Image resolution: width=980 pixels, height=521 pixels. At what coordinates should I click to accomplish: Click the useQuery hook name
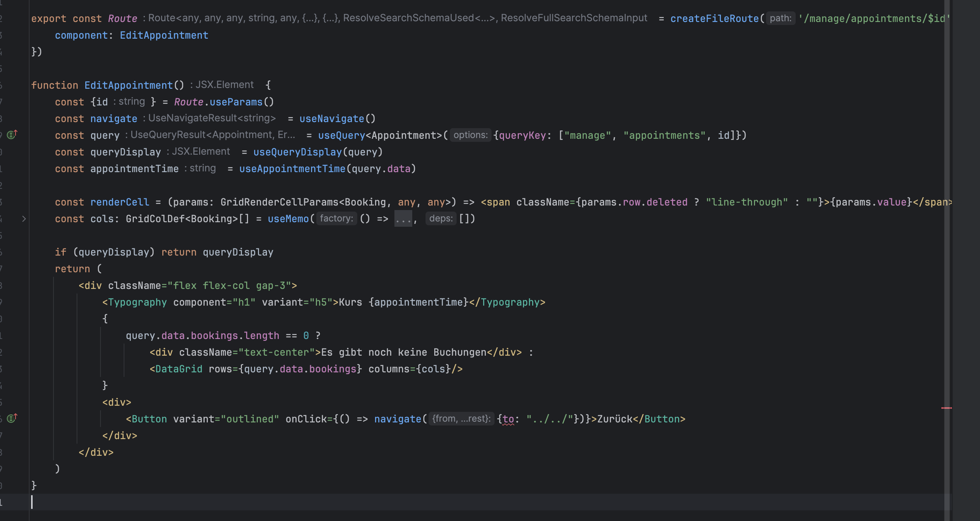(342, 135)
